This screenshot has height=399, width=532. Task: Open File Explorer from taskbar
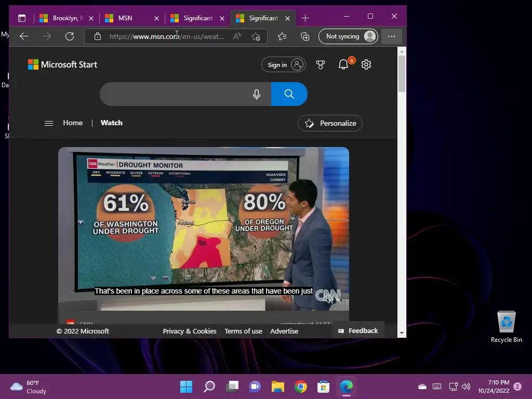(x=277, y=387)
